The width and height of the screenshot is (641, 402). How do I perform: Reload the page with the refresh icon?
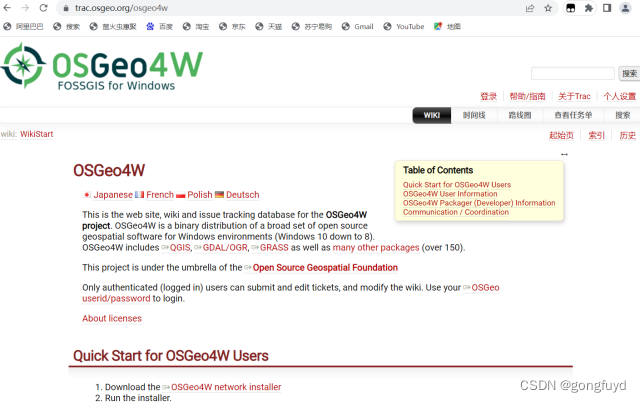click(x=44, y=8)
